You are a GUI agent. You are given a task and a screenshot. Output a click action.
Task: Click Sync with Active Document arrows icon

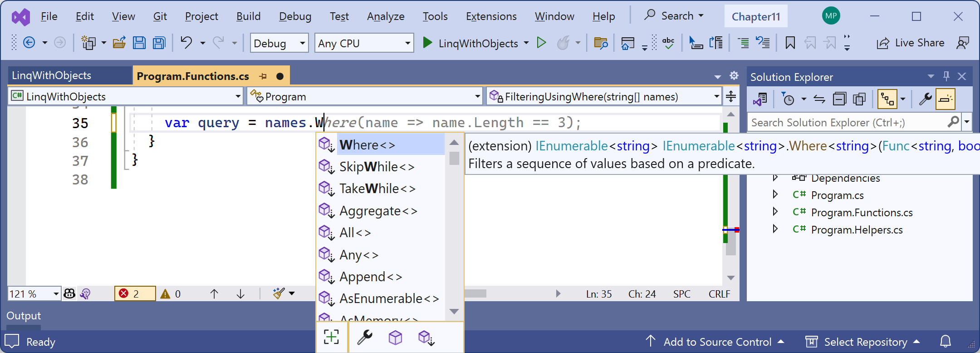tap(819, 99)
